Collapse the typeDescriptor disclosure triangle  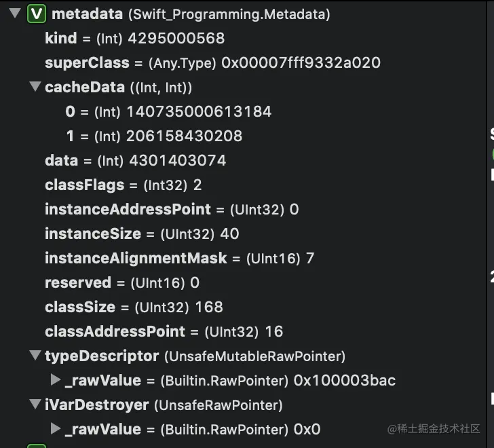coord(35,356)
